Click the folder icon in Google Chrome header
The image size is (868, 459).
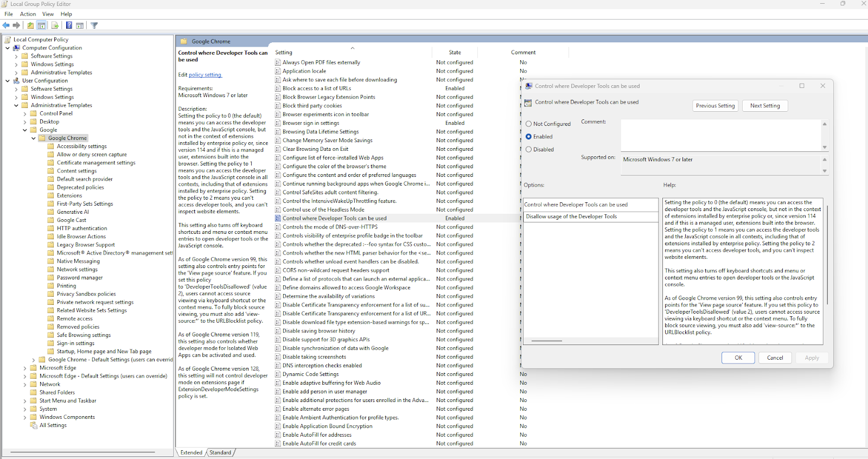click(x=183, y=41)
